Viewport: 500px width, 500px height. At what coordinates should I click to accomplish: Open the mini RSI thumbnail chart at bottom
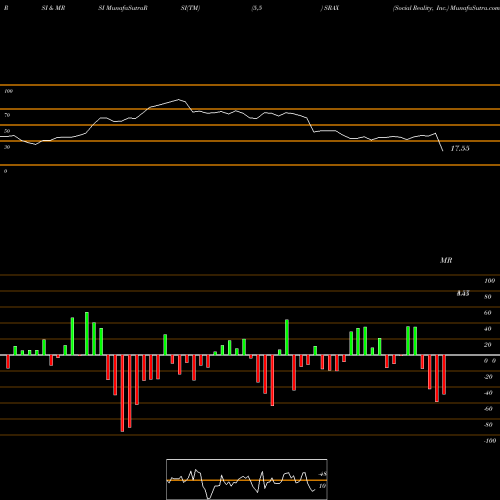(x=247, y=479)
